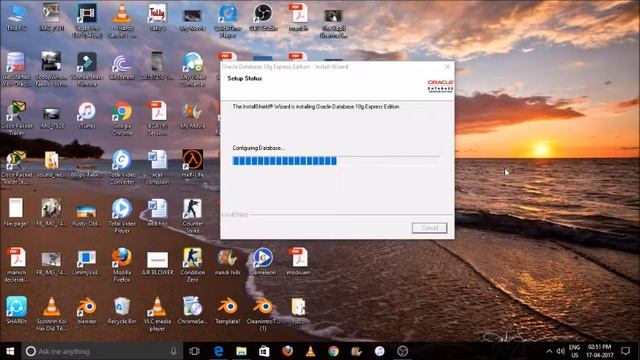Screen dimensions: 640x360
Task: Click the ENG US language indicator
Action: pyautogui.click(x=575, y=351)
